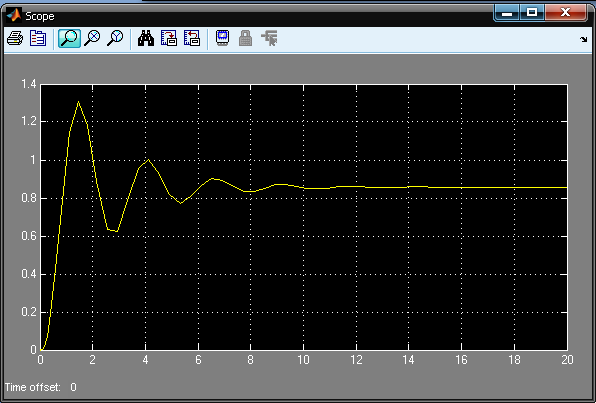Screen dimensions: 596x403
Task: Select Zoom X-axis tool
Action: point(92,38)
